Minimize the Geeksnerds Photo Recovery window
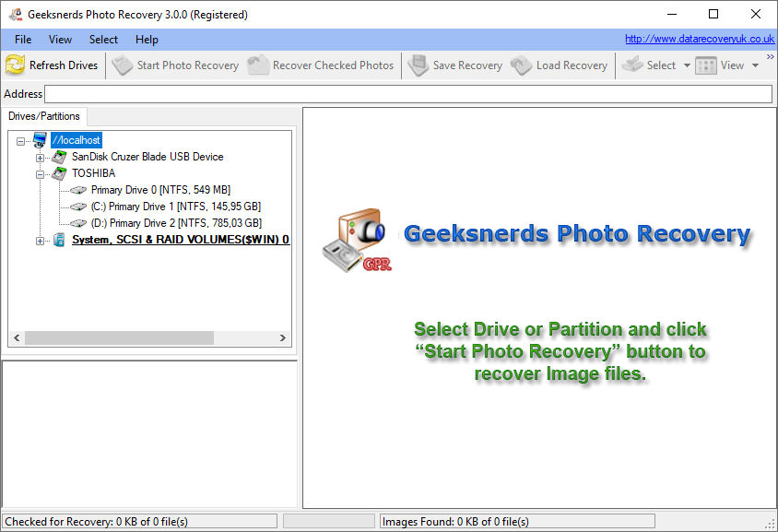Screen dimensions: 778x532 click(x=672, y=14)
